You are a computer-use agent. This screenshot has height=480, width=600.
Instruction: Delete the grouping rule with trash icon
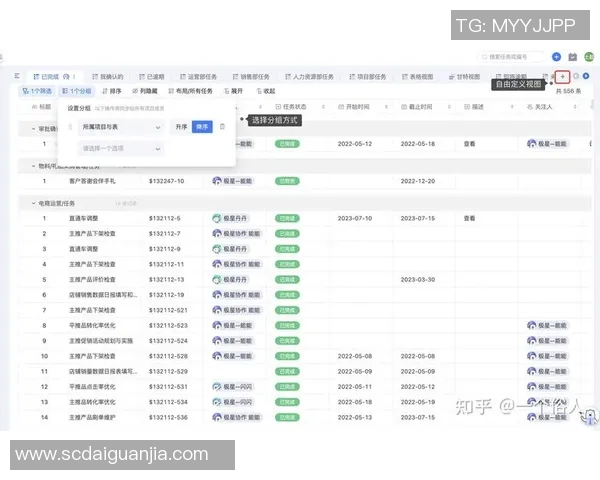point(222,127)
